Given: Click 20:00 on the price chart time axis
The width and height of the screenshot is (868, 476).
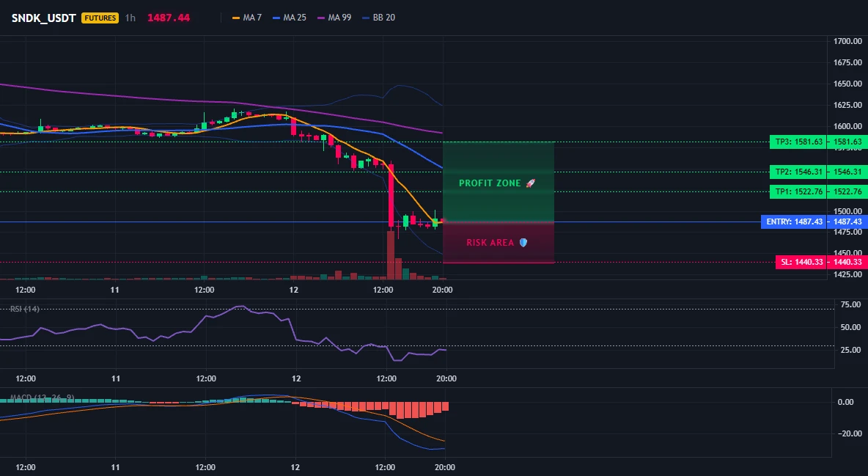Looking at the screenshot, I should coord(442,290).
